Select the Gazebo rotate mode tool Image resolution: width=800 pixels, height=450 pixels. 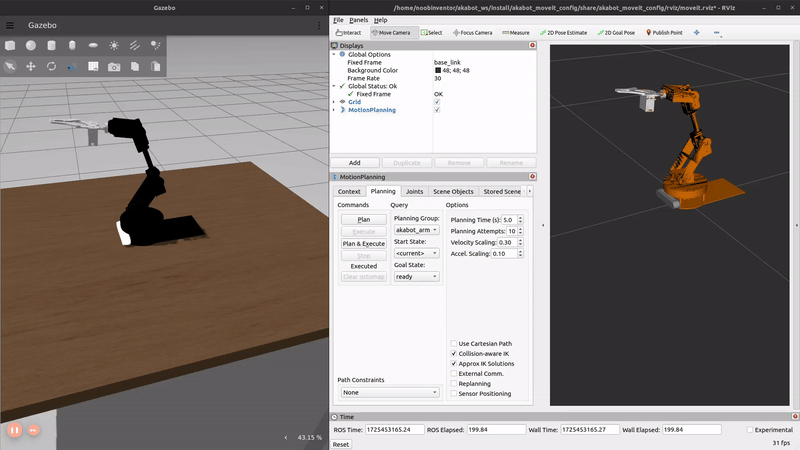(x=51, y=66)
